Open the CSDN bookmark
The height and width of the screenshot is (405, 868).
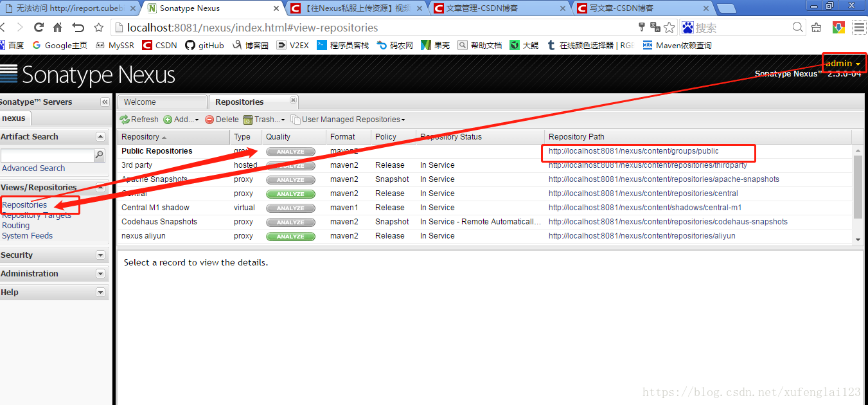pyautogui.click(x=159, y=46)
